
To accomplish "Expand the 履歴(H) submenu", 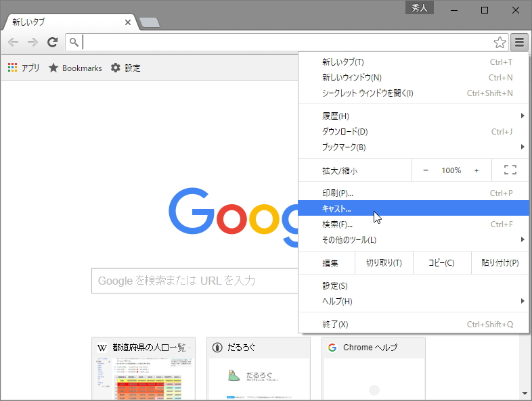I will pos(414,116).
